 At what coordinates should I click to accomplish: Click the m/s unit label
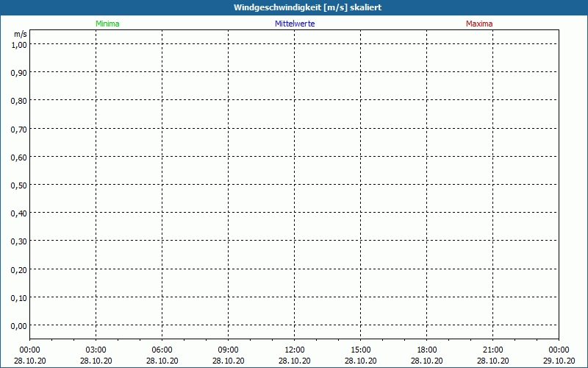[x=20, y=35]
